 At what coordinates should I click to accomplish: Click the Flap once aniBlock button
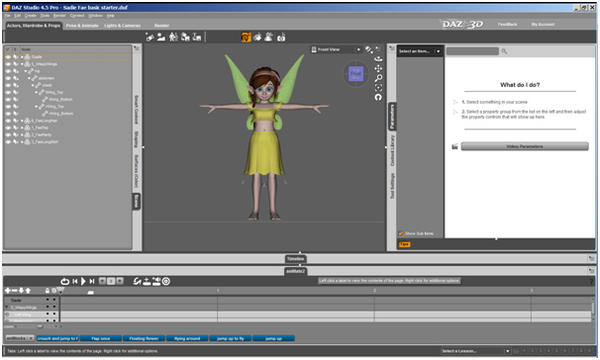click(x=101, y=339)
